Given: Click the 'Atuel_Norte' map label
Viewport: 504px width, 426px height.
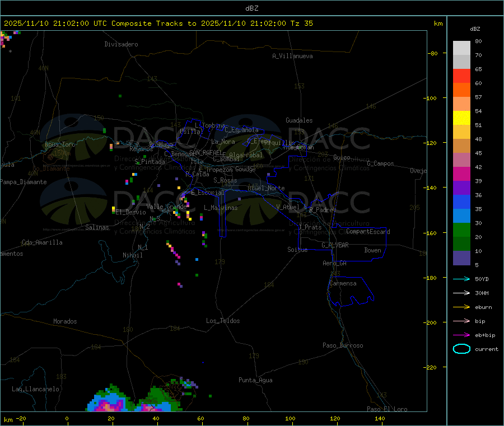Looking at the screenshot, I should (x=266, y=188).
